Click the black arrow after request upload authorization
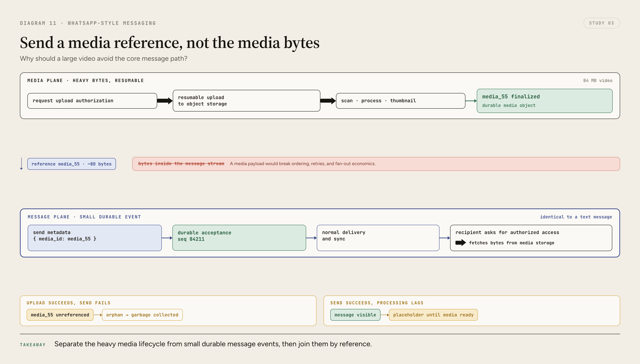The image size is (640, 364). (165, 101)
